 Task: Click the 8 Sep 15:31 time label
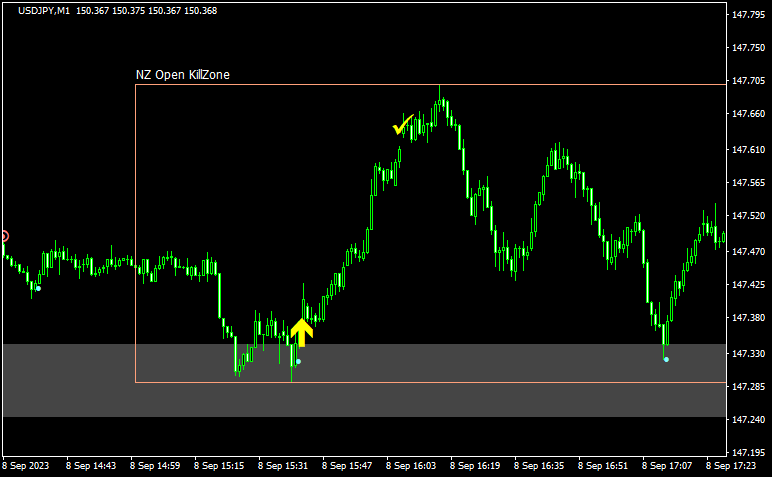pyautogui.click(x=284, y=466)
